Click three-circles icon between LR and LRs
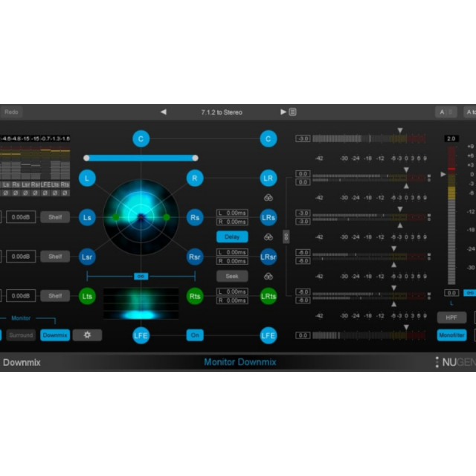Image resolution: width=476 pixels, height=476 pixels. click(x=268, y=198)
